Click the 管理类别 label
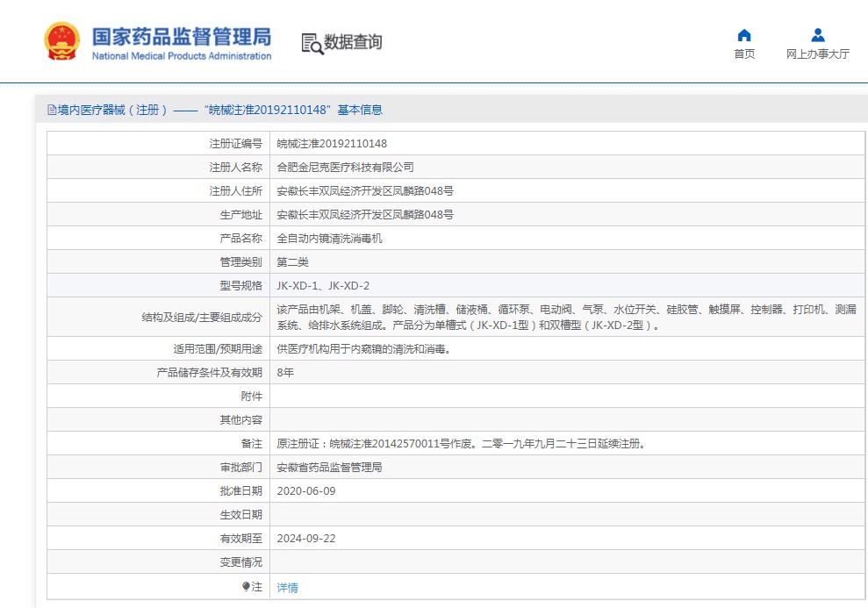Image resolution: width=868 pixels, height=608 pixels. click(x=240, y=262)
